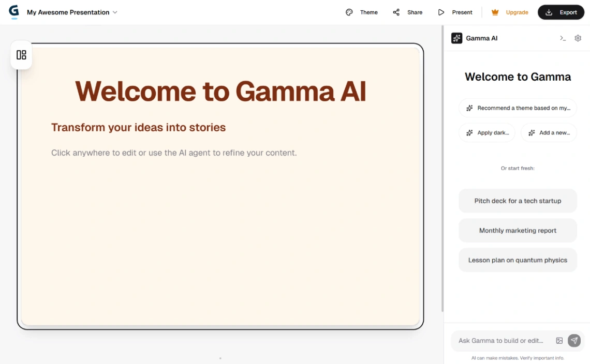The image size is (590, 364).
Task: Open the card layout panel icon
Action: pyautogui.click(x=21, y=55)
